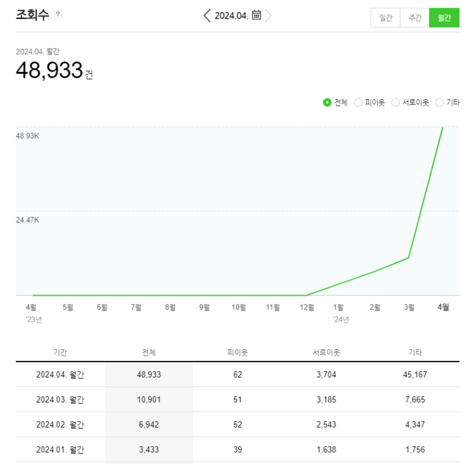The height and width of the screenshot is (464, 476).
Task: Click the 52 피이웃 cell
Action: (x=238, y=424)
